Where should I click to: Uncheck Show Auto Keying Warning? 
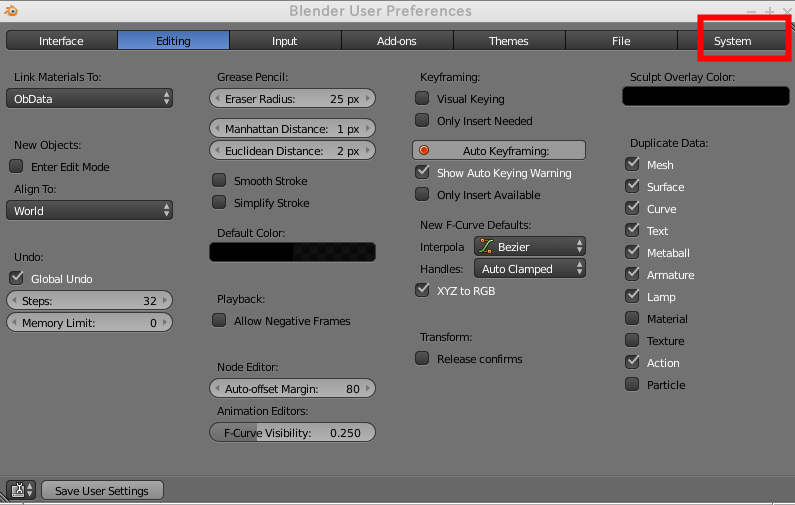pyautogui.click(x=422, y=172)
